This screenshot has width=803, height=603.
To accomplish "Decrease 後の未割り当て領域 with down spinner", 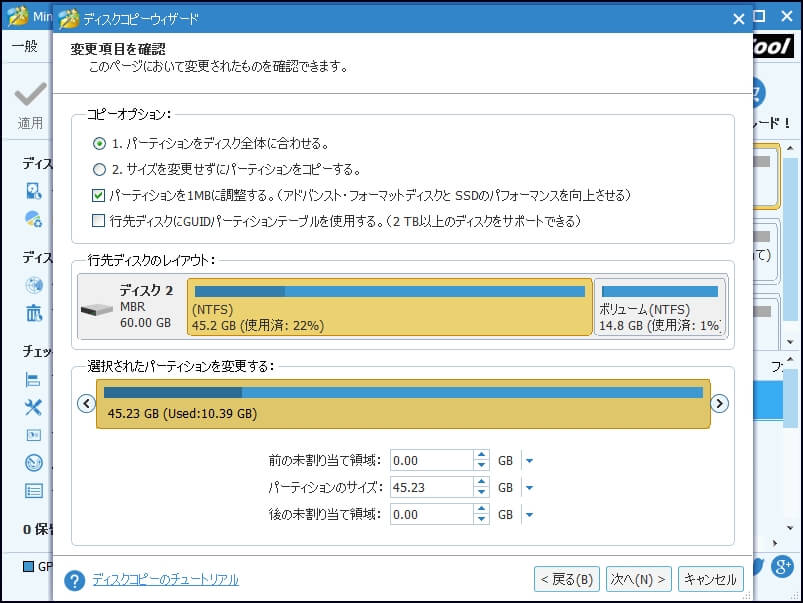I will coord(481,519).
